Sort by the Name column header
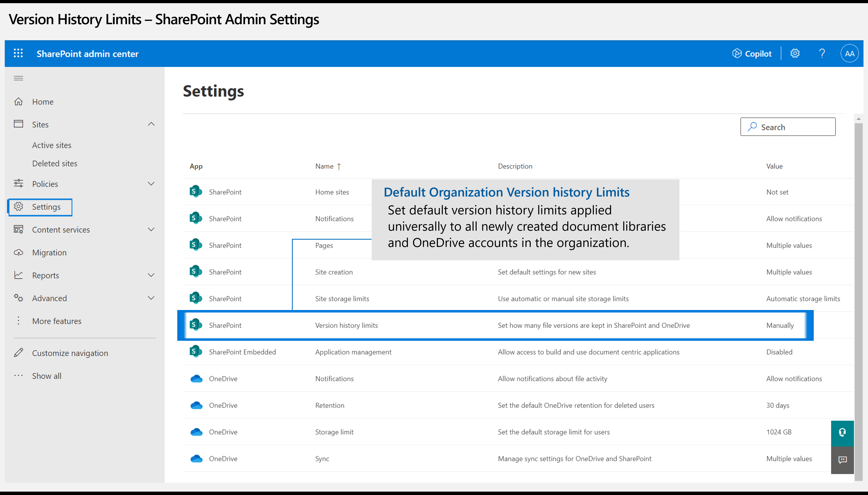868x495 pixels. [328, 166]
